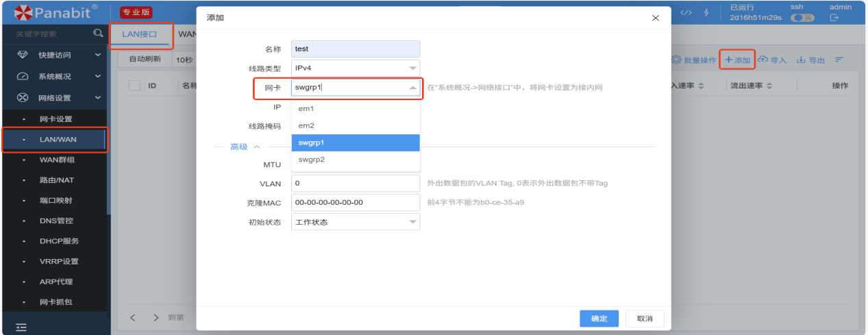Open the 线路类型 IPv4 dropdown

pyautogui.click(x=355, y=69)
